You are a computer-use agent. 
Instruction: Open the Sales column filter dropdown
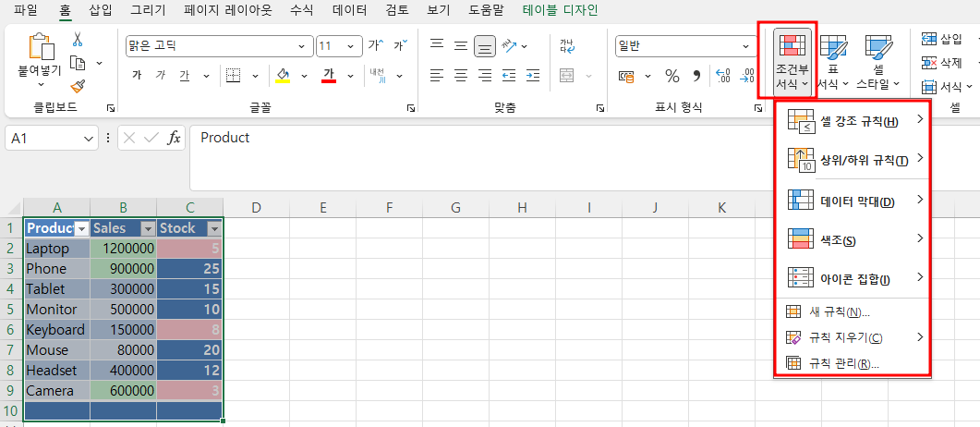pyautogui.click(x=148, y=228)
